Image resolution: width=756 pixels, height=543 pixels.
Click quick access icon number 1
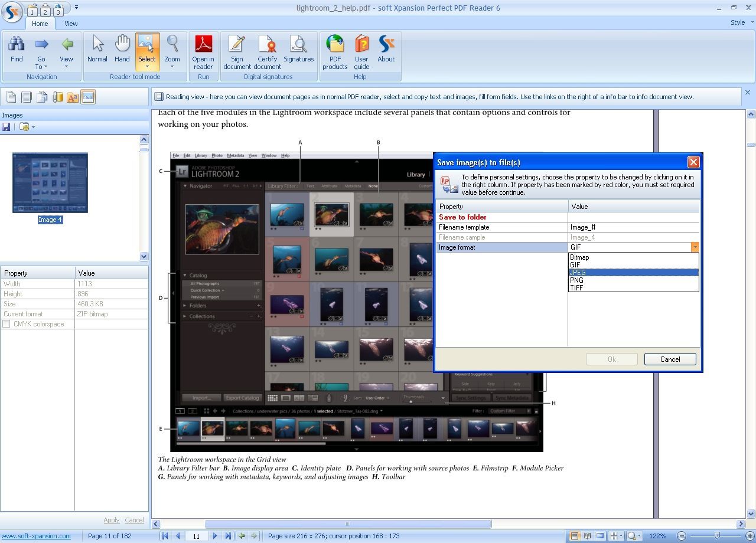32,9
